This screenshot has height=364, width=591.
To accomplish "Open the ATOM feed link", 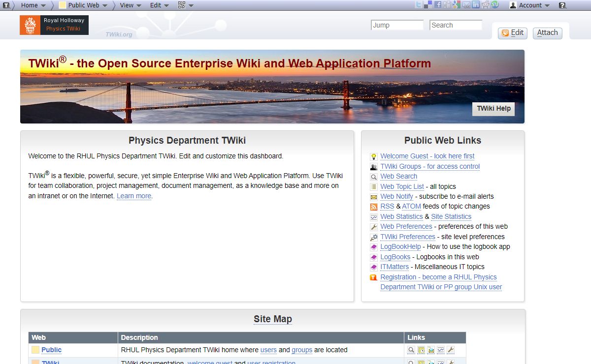I will pos(412,206).
